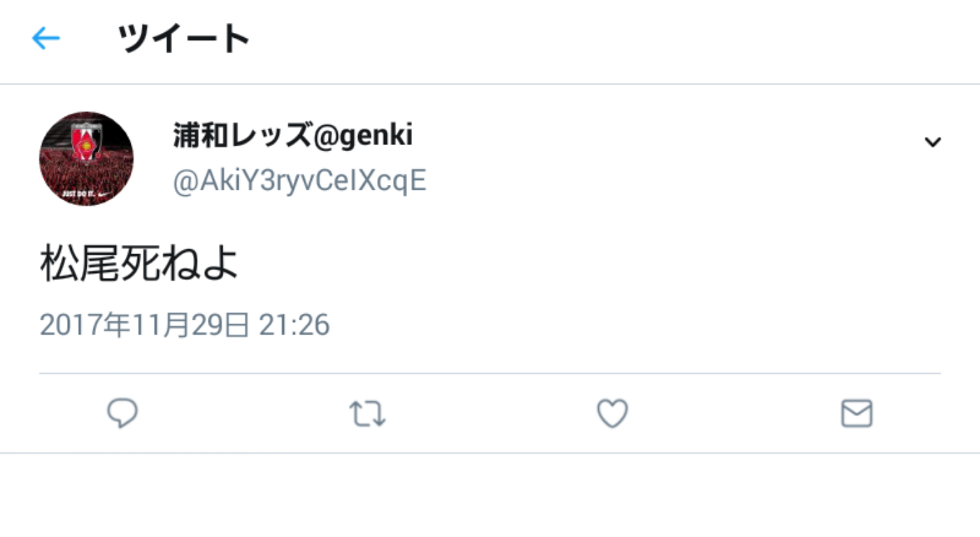Visit the @AkiY3ryvCeIXcqE handle
This screenshot has width=980, height=537.
299,181
